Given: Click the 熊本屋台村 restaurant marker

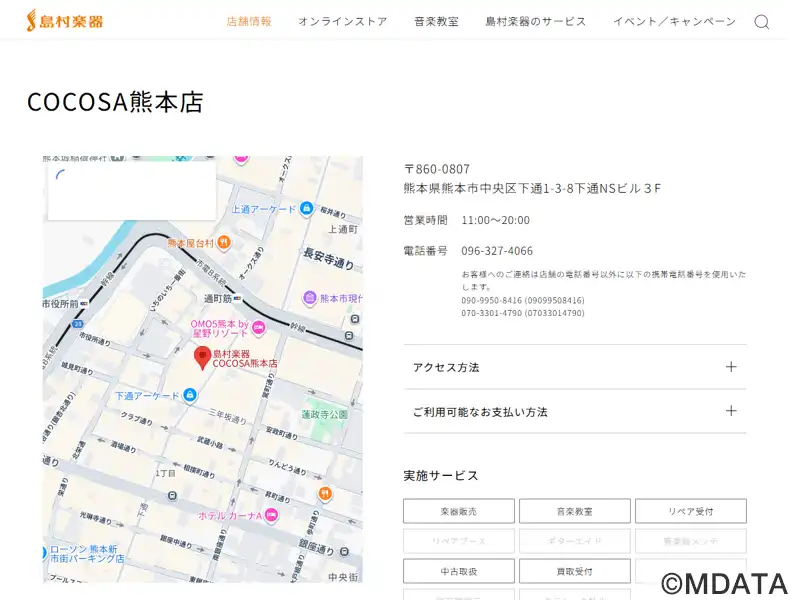Looking at the screenshot, I should click(x=225, y=242).
